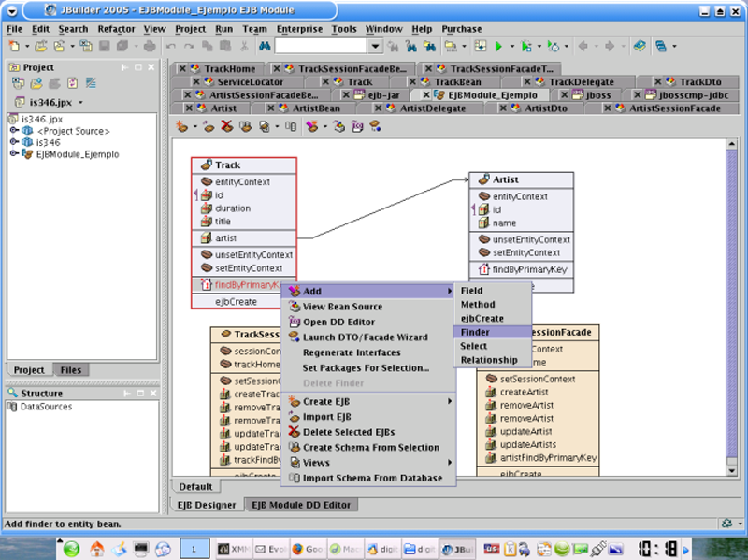
Task: Click the search input field in toolbar
Action: pos(321,46)
